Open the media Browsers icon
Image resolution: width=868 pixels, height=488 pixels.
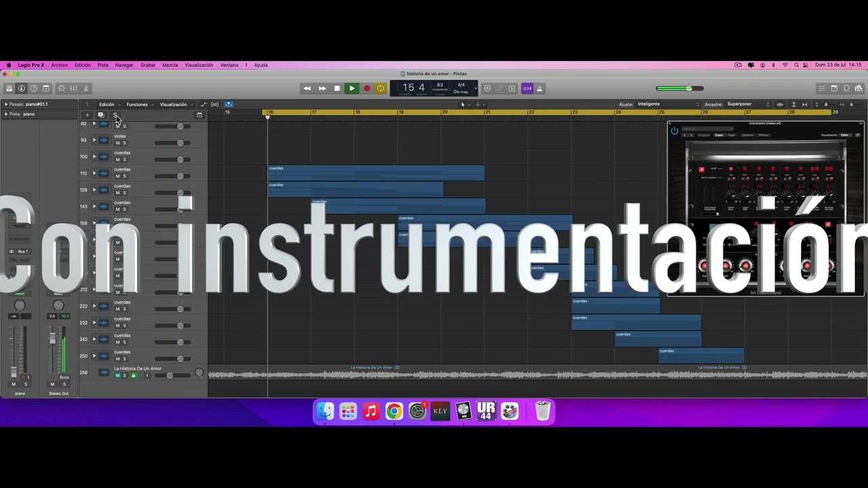tap(859, 88)
